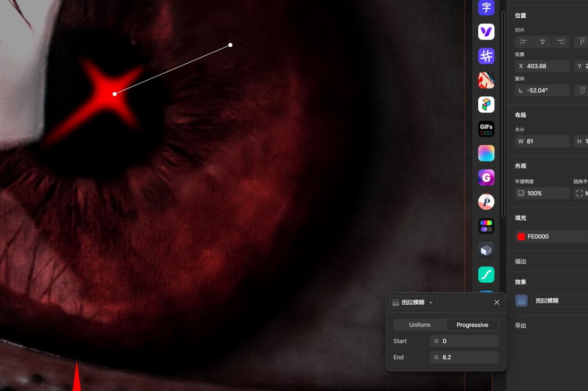The height and width of the screenshot is (391, 588).
Task: Select the Progressive blur mode
Action: [472, 325]
